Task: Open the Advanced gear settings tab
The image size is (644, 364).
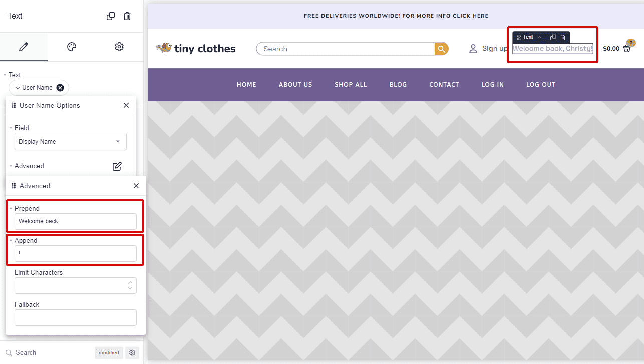Action: pos(119,47)
